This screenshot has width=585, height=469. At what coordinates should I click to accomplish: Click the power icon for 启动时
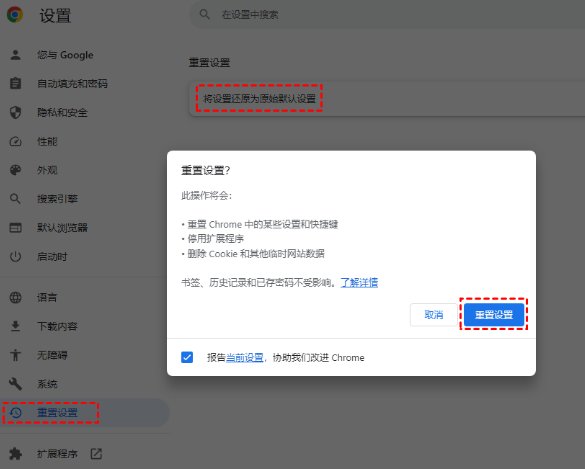tap(15, 257)
